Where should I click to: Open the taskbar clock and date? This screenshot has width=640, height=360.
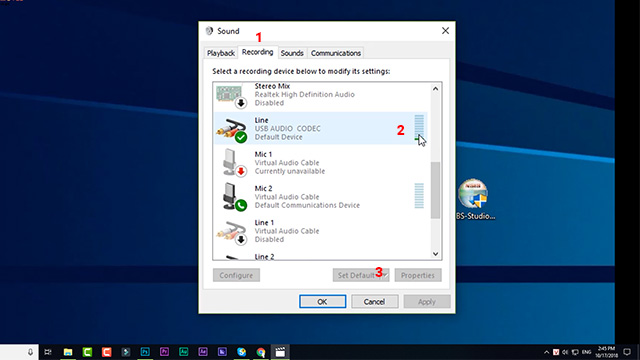coord(607,352)
